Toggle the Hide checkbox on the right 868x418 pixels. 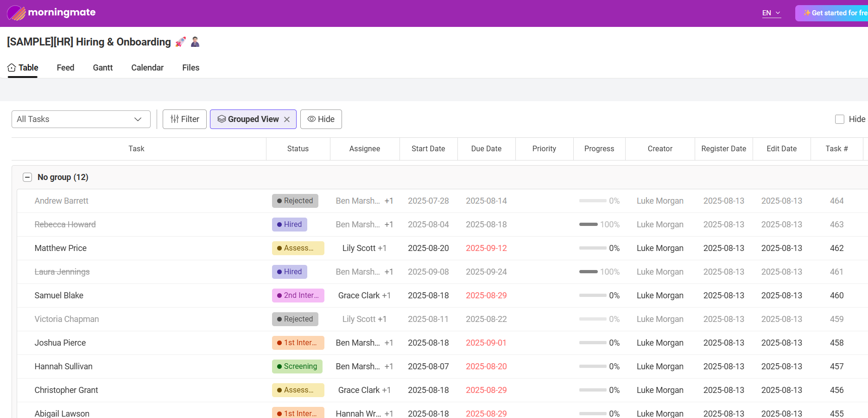839,119
